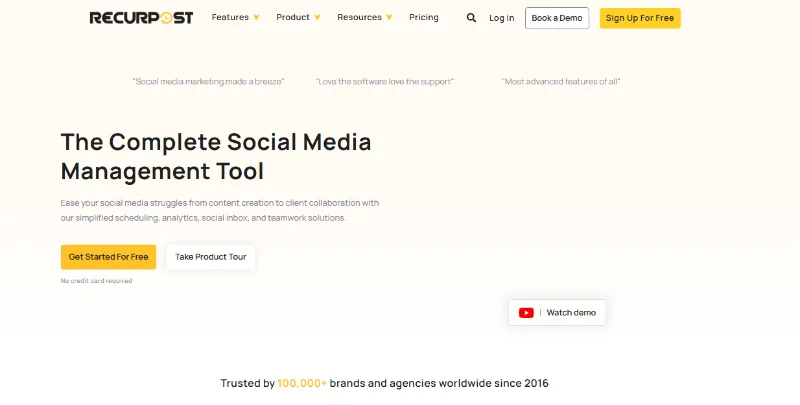Click the highlighted 100,000+ brands text
800x405 pixels.
click(302, 383)
